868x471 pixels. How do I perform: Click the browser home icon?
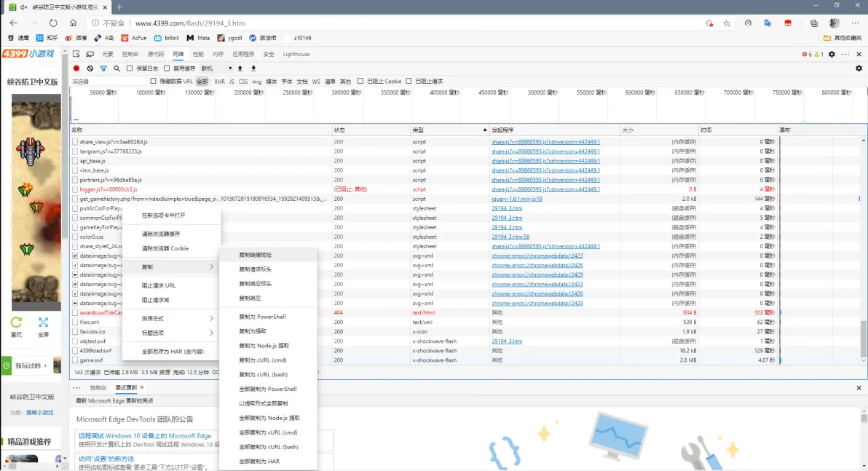pyautogui.click(x=73, y=23)
